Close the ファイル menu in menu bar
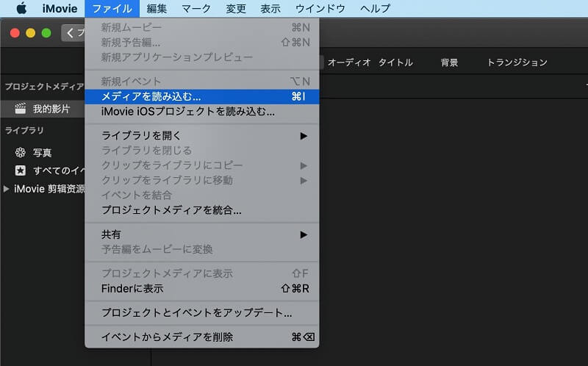This screenshot has height=366, width=588. pos(112,8)
